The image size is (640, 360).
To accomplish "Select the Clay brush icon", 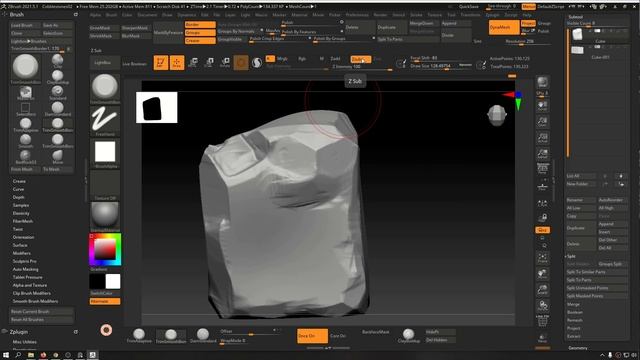I will pos(58,61).
